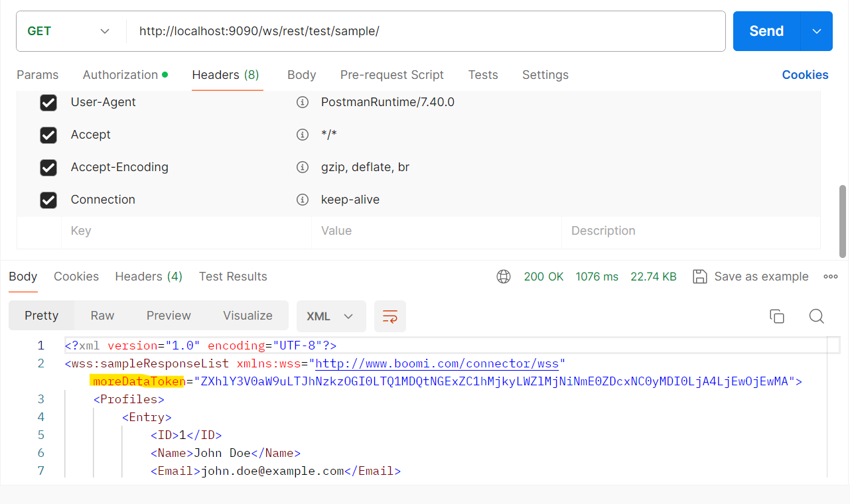The height and width of the screenshot is (504, 850).
Task: Click the info icon for Connection header
Action: pyautogui.click(x=303, y=199)
